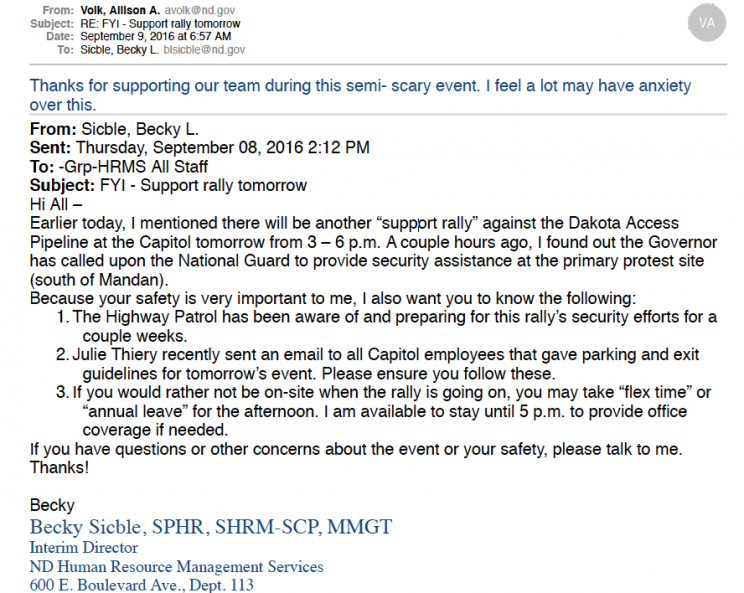Click the forwarded message's bold Subject: label
744x593 pixels.
pos(62,185)
